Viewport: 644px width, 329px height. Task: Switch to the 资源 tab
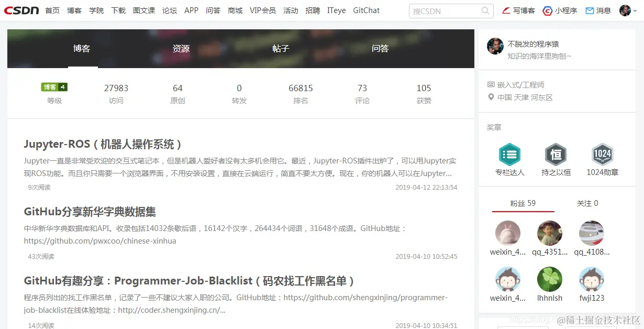pyautogui.click(x=181, y=49)
